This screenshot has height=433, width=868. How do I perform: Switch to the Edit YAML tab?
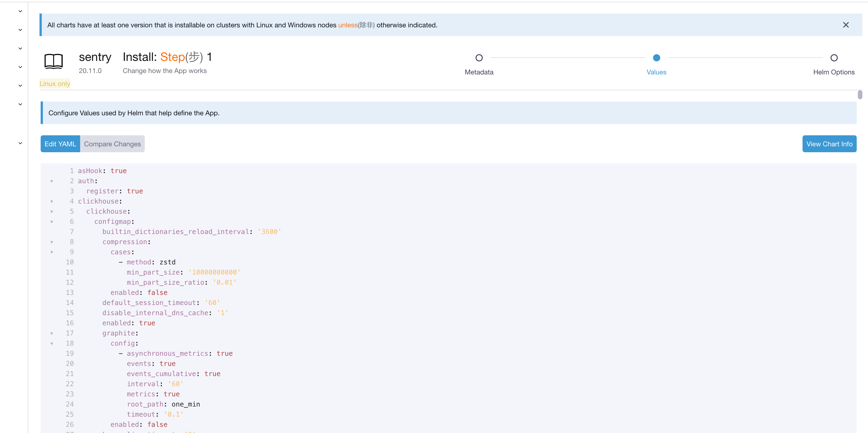click(x=60, y=144)
